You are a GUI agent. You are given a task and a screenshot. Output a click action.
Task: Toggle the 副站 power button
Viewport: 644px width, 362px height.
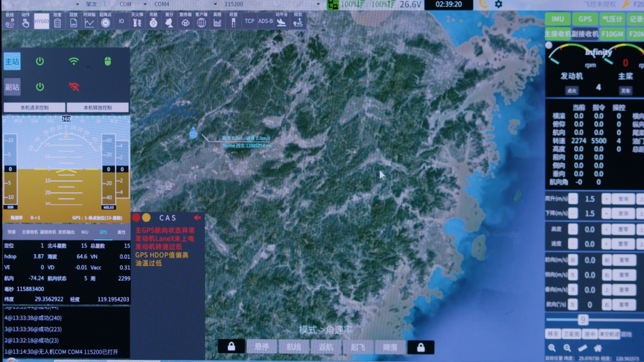click(x=40, y=87)
